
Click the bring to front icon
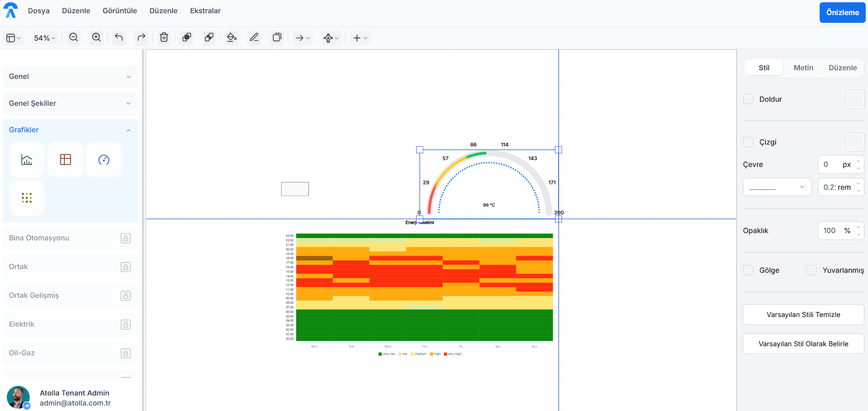[187, 37]
